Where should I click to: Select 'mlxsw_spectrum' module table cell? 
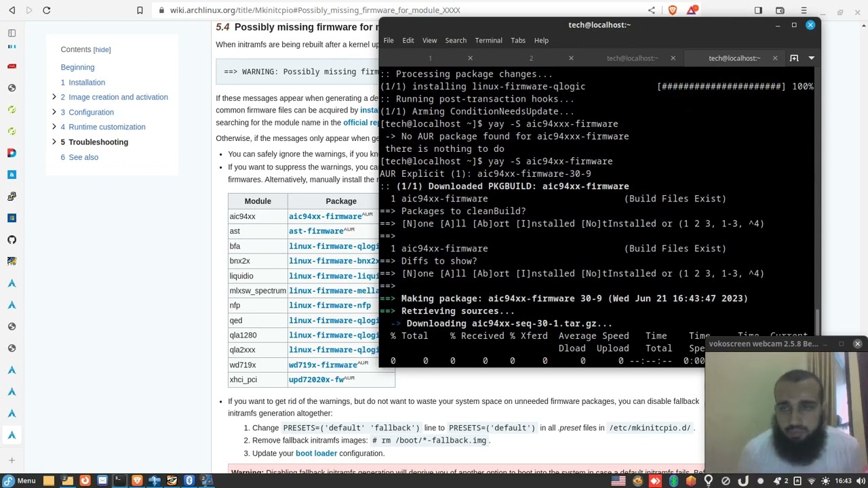258,291
